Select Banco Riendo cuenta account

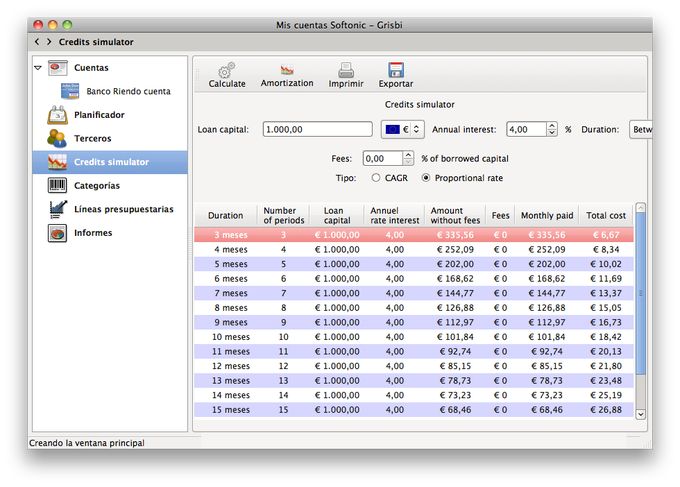click(x=128, y=91)
